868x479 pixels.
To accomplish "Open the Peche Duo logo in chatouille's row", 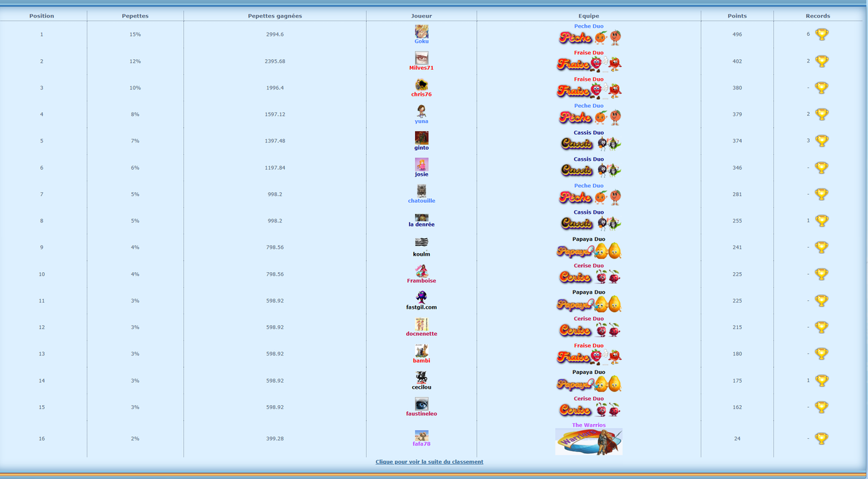I will pyautogui.click(x=589, y=197).
